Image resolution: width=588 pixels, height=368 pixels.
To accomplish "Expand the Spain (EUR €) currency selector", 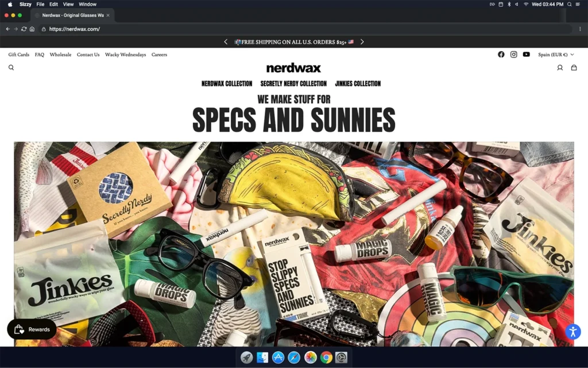I will (x=555, y=55).
